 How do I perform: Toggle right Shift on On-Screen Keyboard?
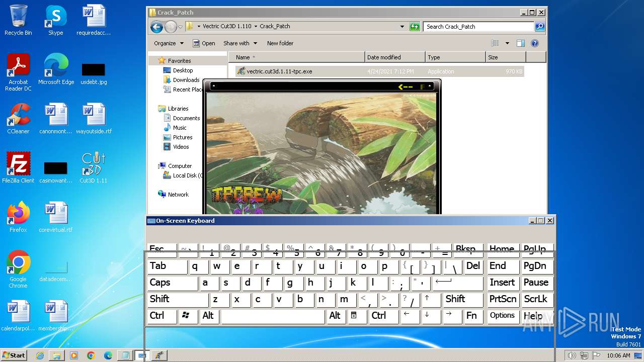coord(463,300)
